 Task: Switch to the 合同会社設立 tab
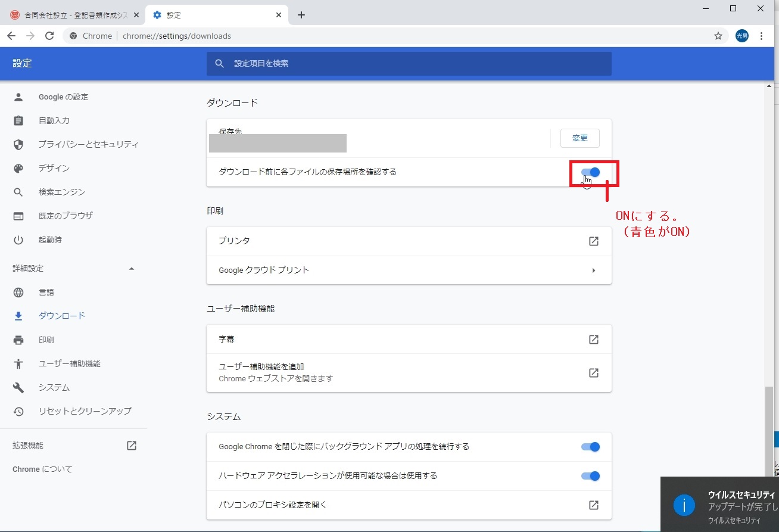74,15
